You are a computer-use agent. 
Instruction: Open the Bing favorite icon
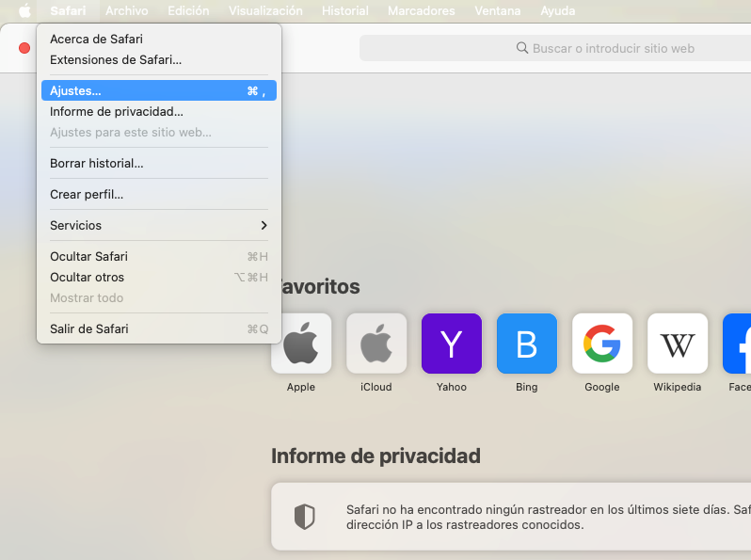click(527, 344)
